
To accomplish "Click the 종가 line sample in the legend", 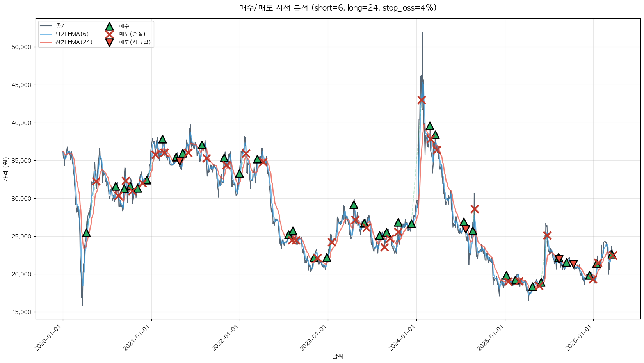I will click(46, 26).
